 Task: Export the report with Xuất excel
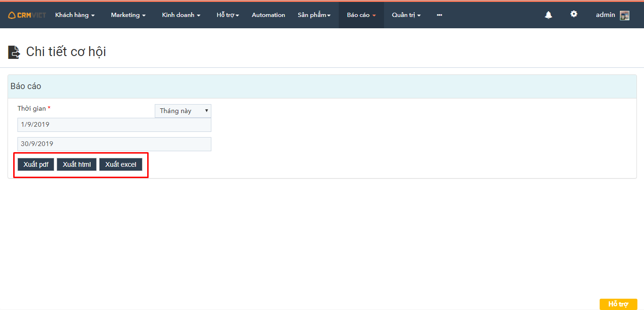(121, 164)
